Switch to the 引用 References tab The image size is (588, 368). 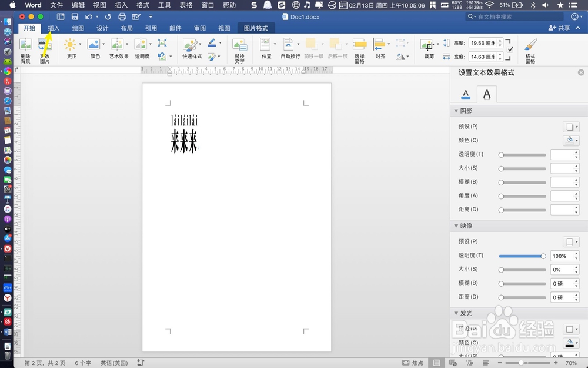click(x=151, y=28)
